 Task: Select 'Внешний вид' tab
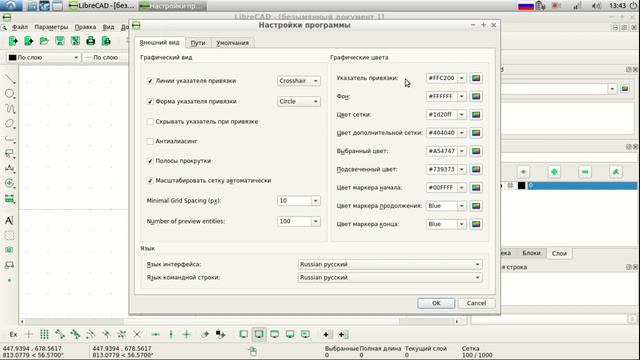[x=159, y=42]
